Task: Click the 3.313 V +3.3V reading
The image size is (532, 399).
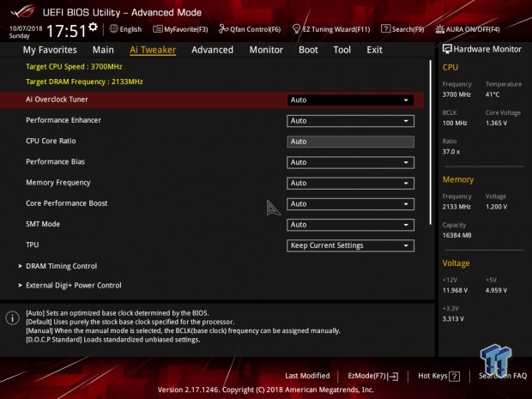Action: click(453, 319)
